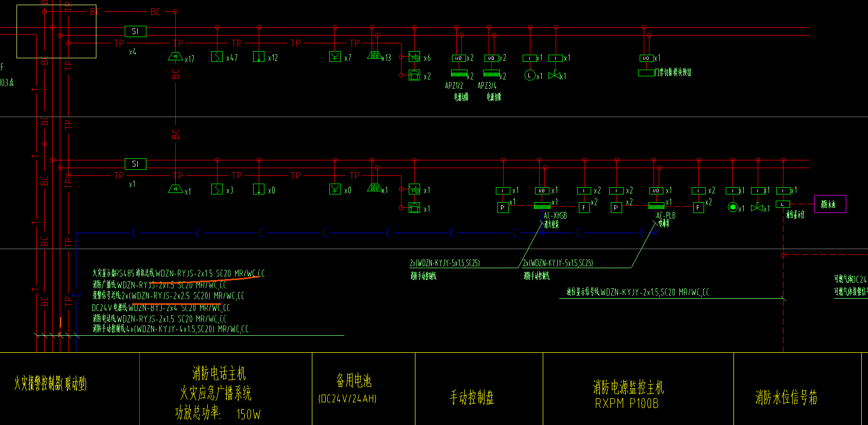Select the fire telephone symbol labeled x2

tap(414, 75)
